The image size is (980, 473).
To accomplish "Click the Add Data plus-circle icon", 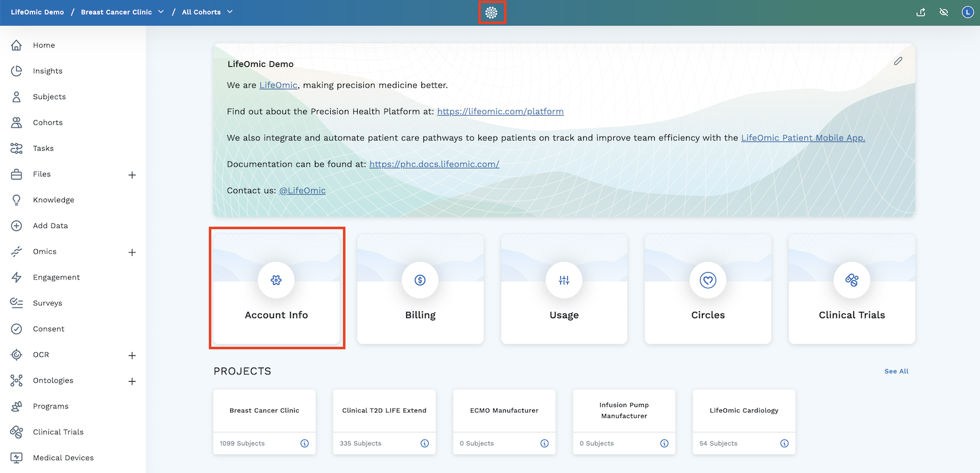I will 17,225.
